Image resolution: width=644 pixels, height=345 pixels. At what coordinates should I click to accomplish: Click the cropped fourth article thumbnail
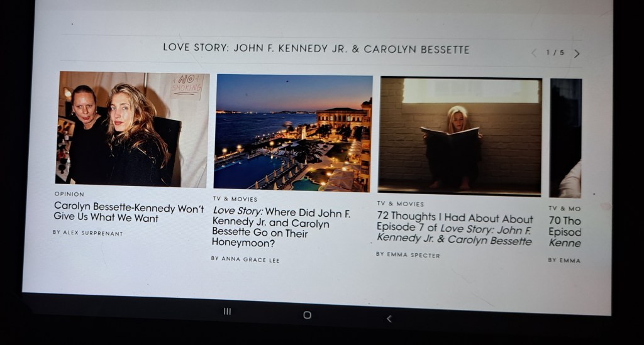565,138
